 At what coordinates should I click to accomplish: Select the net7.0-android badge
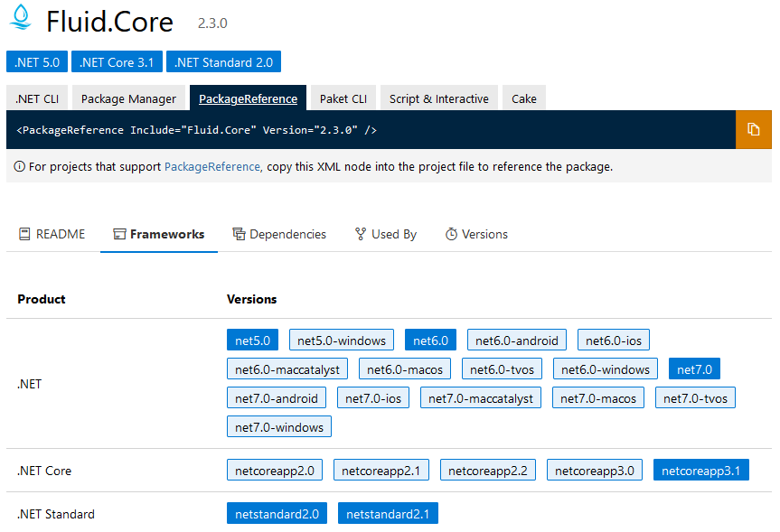click(276, 397)
